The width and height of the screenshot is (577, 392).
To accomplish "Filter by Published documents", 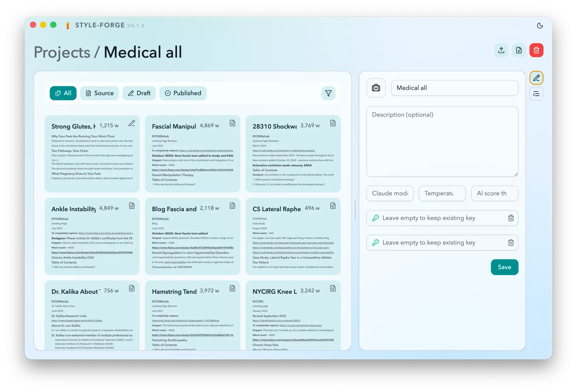I will point(183,93).
